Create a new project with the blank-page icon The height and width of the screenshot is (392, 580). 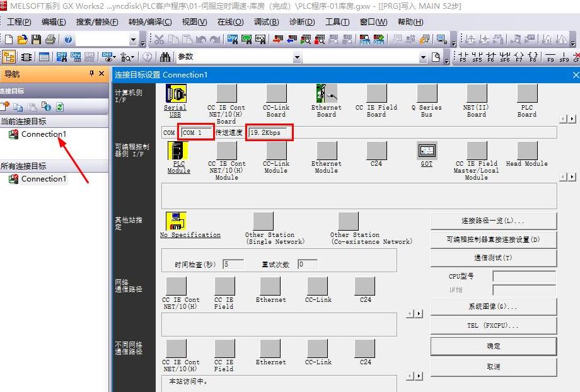click(x=9, y=39)
